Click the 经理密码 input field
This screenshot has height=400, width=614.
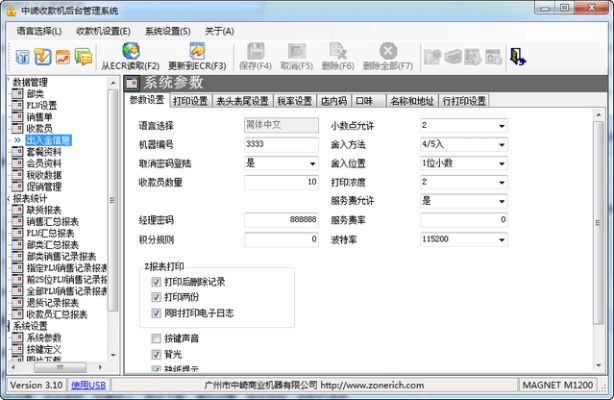[281, 219]
